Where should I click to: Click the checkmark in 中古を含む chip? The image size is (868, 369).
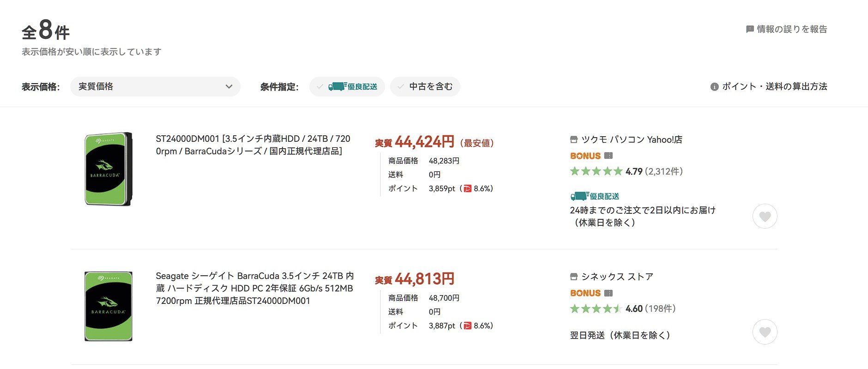[x=401, y=86]
